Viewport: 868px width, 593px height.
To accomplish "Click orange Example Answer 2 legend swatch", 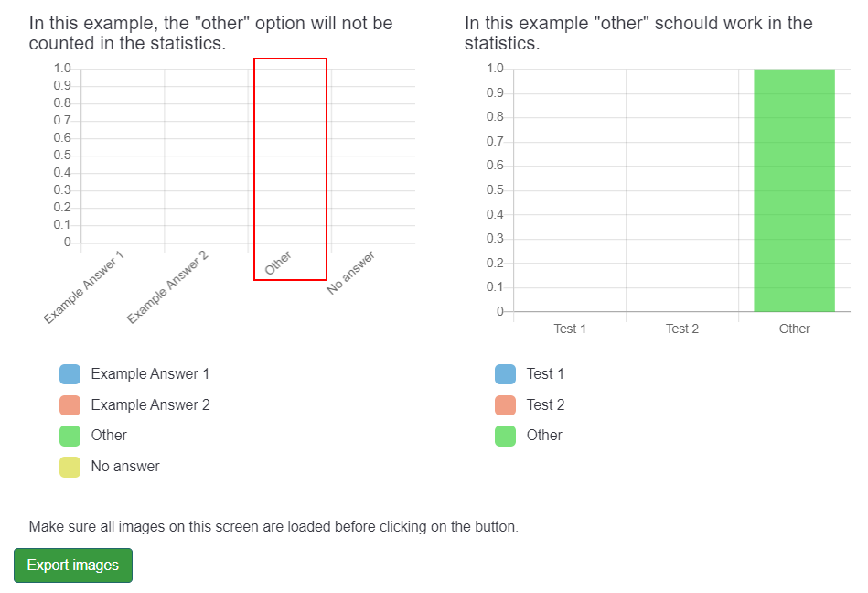I will click(70, 405).
